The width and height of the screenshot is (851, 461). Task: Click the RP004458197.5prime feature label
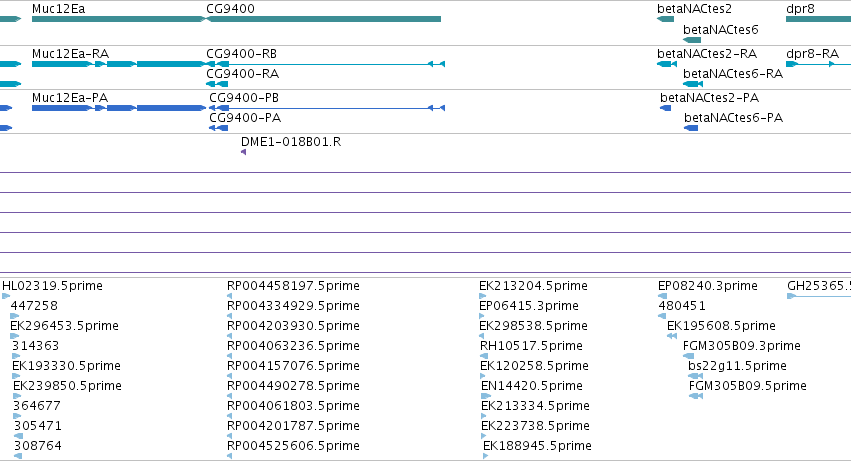pos(293,286)
